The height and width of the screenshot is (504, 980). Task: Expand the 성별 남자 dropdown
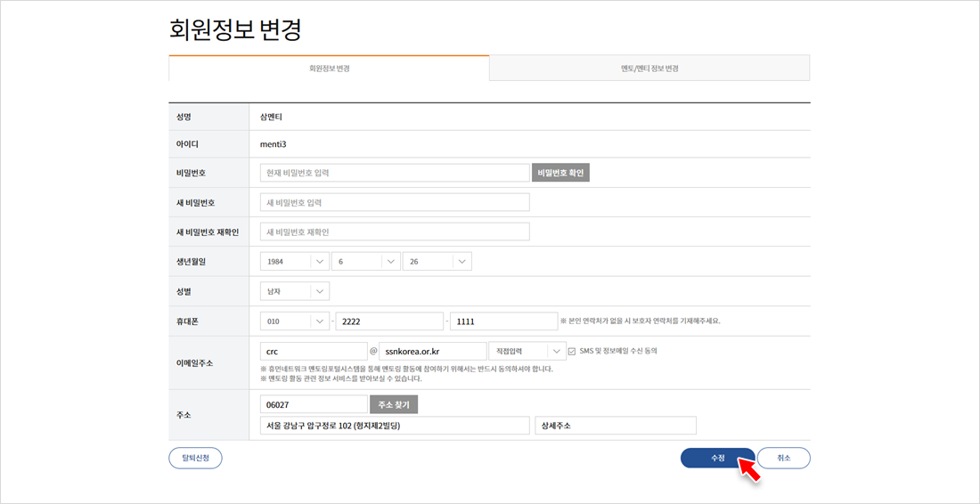pos(295,291)
